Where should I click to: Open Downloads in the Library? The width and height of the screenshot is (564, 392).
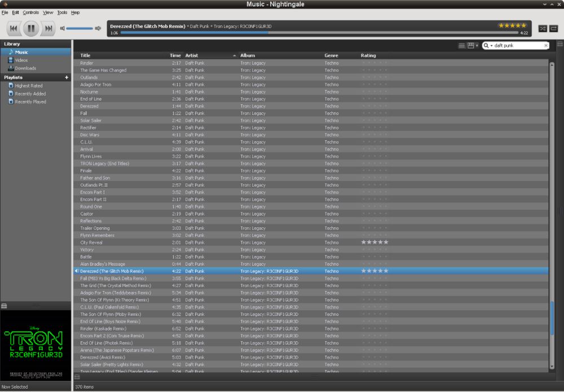coord(36,68)
